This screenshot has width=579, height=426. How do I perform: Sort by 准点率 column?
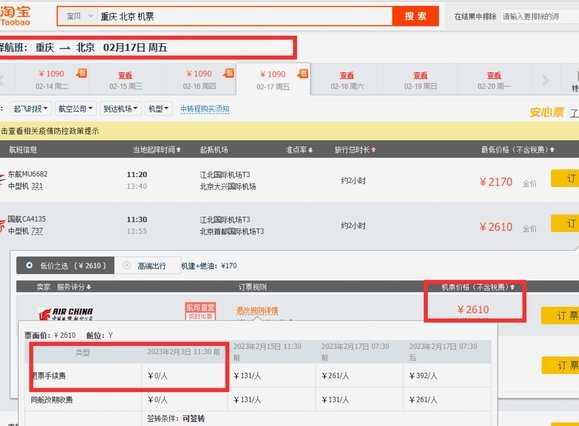pyautogui.click(x=299, y=150)
